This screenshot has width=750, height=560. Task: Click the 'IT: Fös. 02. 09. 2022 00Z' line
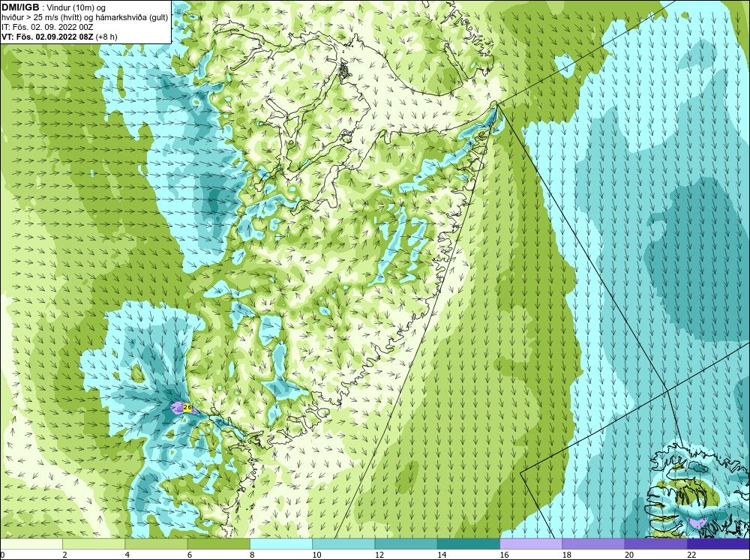tap(46, 27)
